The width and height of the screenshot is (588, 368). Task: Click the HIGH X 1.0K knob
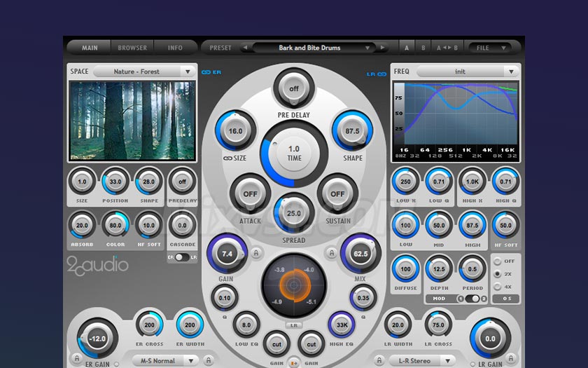[472, 182]
